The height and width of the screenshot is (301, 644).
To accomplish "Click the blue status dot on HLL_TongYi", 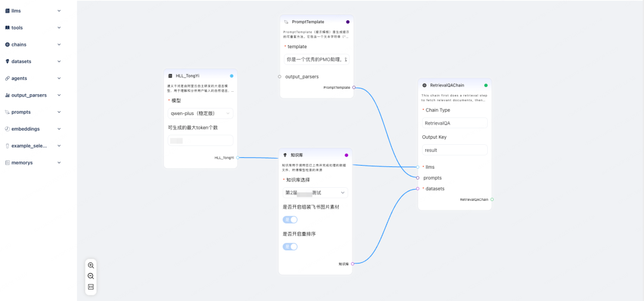I will (231, 76).
